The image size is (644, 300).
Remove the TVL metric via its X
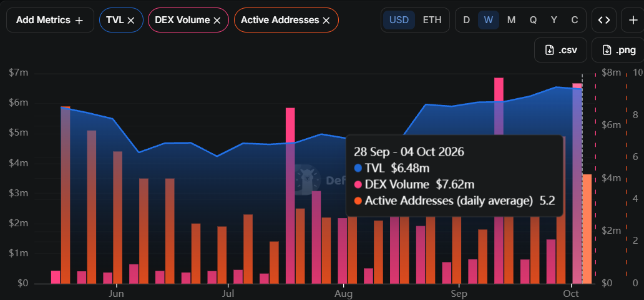click(x=131, y=20)
